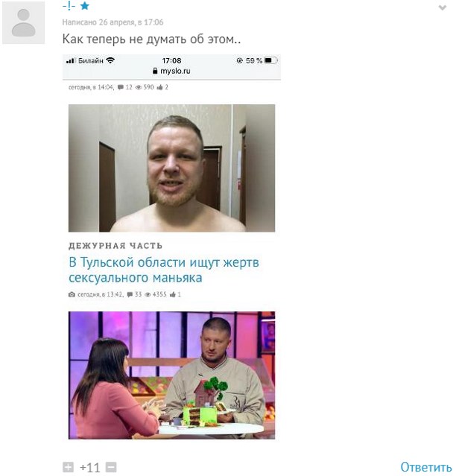The width and height of the screenshot is (456, 476).
Task: Open the shirtless bearded man photo
Action: click(x=171, y=168)
